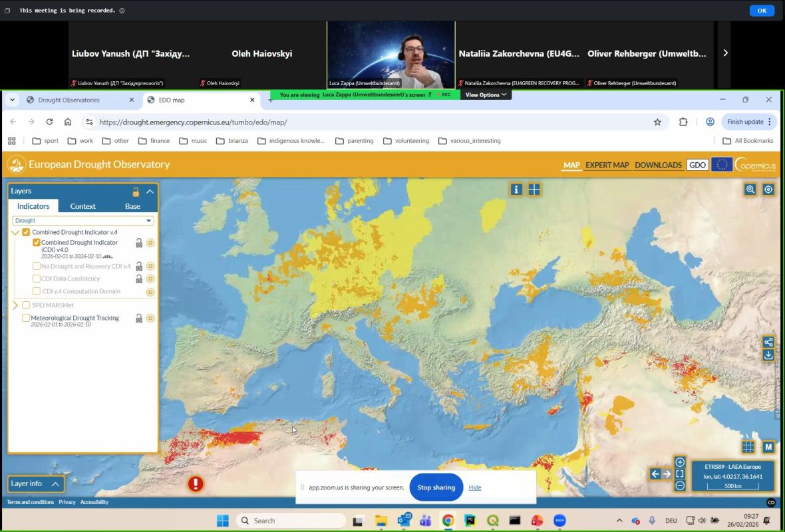The image size is (785, 532).
Task: Click the browser address bar URL
Action: (x=193, y=122)
